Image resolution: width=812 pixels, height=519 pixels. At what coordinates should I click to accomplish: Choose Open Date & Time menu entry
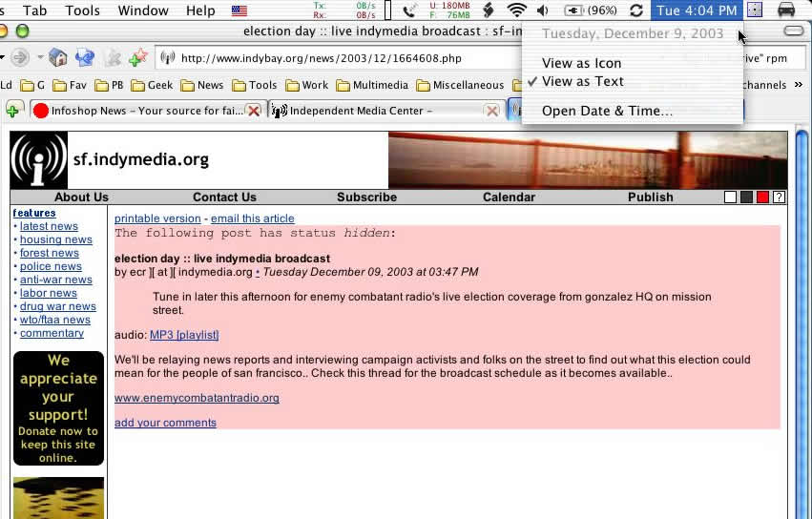point(607,111)
